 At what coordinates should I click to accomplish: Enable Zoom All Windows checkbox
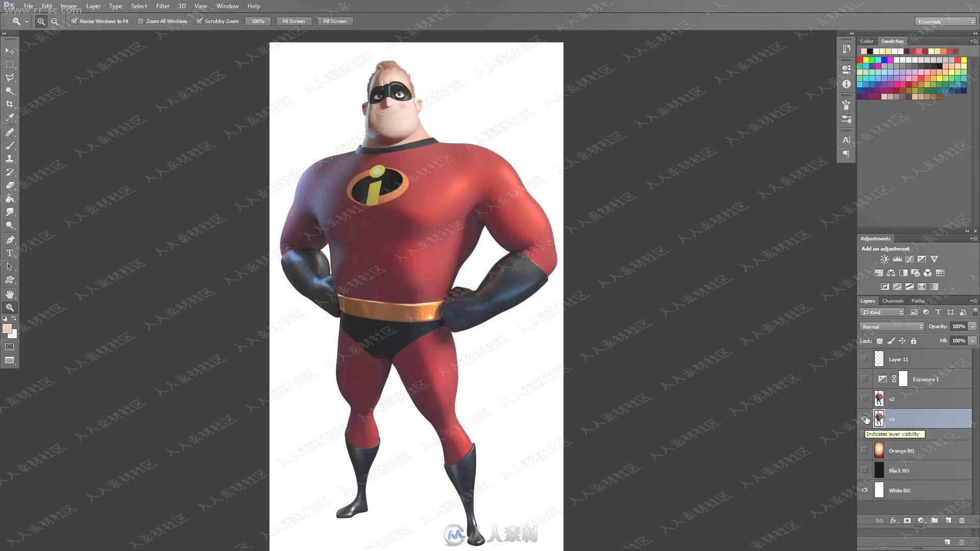tap(140, 21)
